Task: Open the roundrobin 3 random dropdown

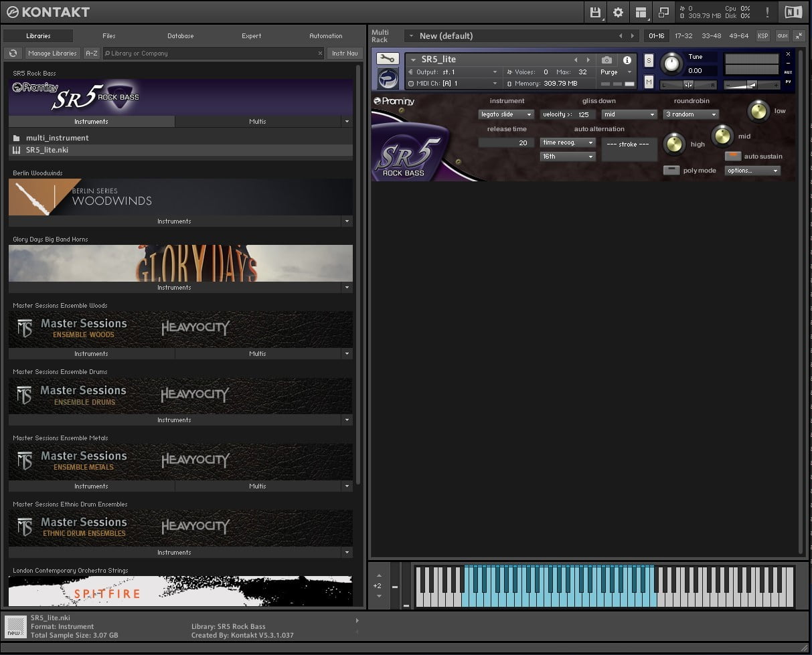Action: pyautogui.click(x=691, y=114)
